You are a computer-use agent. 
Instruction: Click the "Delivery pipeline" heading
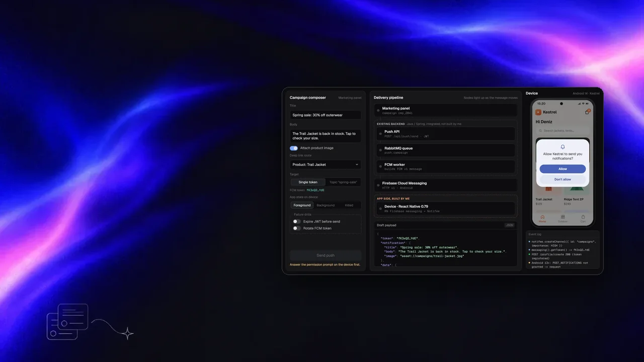(x=388, y=98)
